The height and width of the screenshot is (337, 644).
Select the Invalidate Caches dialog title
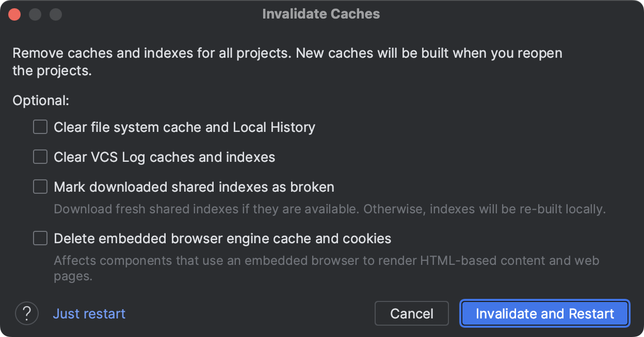click(321, 14)
